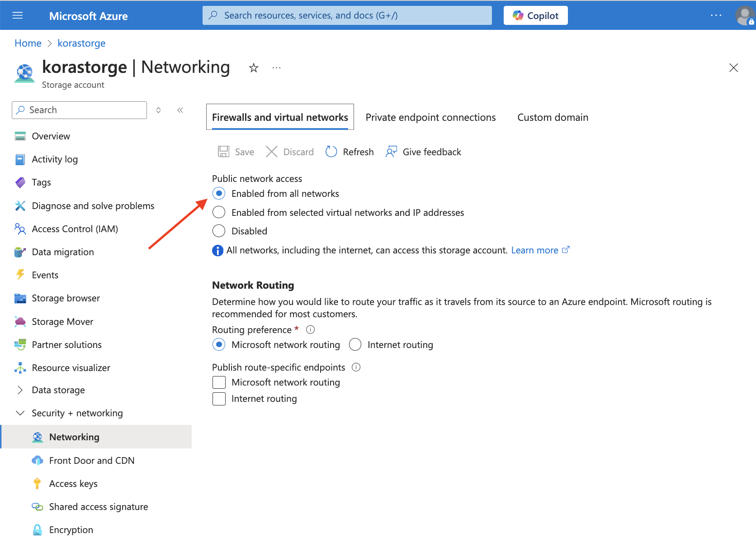Screen dimensions: 756x543
Task: Click the Microsoft Azure logo text
Action: tap(88, 16)
